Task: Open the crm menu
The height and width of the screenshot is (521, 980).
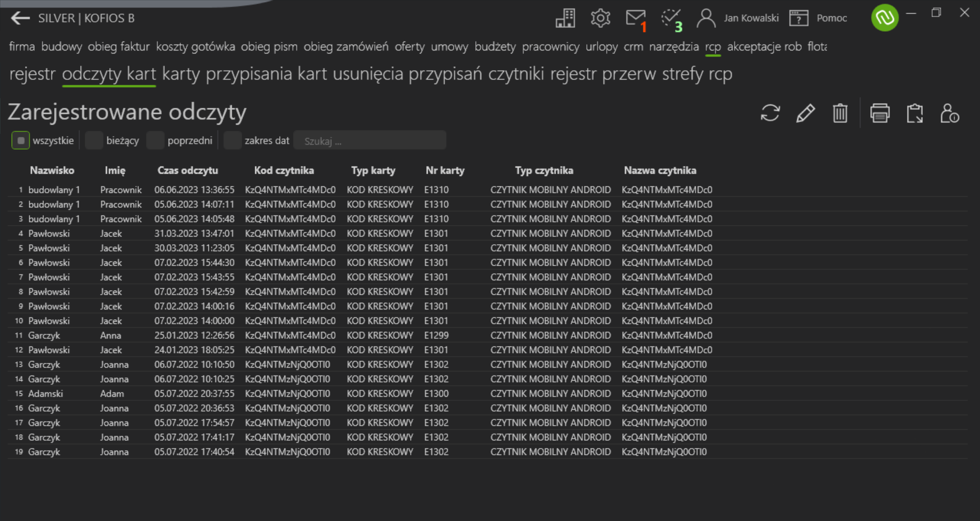Action: coord(633,46)
